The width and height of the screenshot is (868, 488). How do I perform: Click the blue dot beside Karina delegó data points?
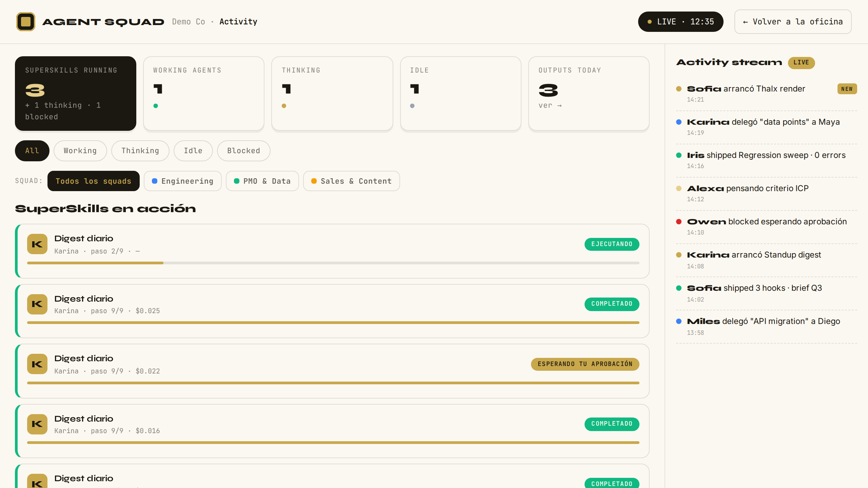point(679,122)
